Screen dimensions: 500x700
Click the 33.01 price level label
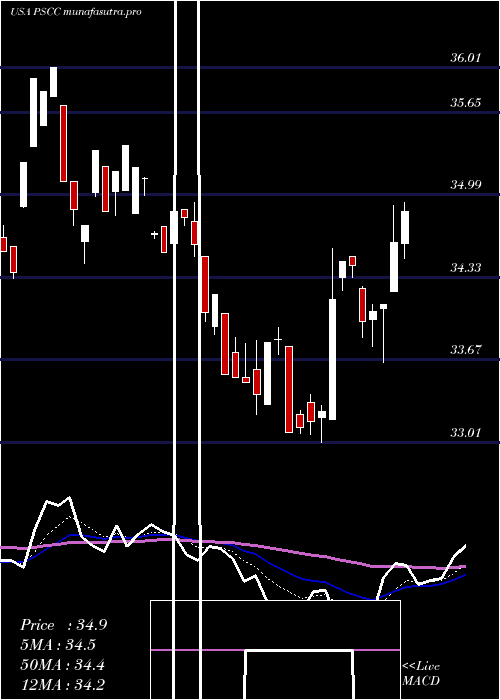(465, 433)
